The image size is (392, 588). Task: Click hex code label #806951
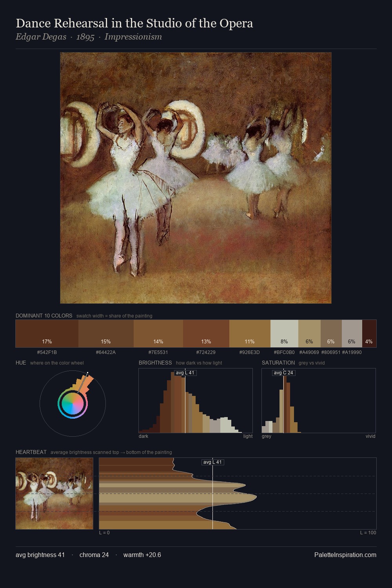pyautogui.click(x=331, y=352)
